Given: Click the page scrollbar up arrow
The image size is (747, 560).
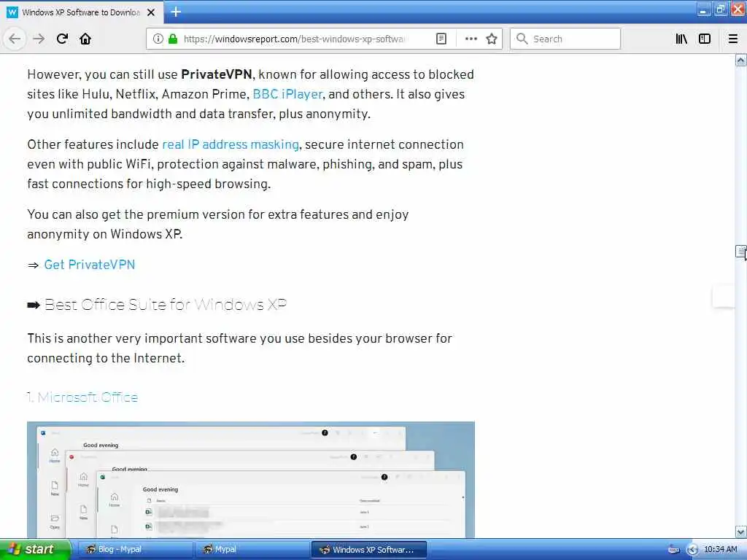Looking at the screenshot, I should (741, 61).
